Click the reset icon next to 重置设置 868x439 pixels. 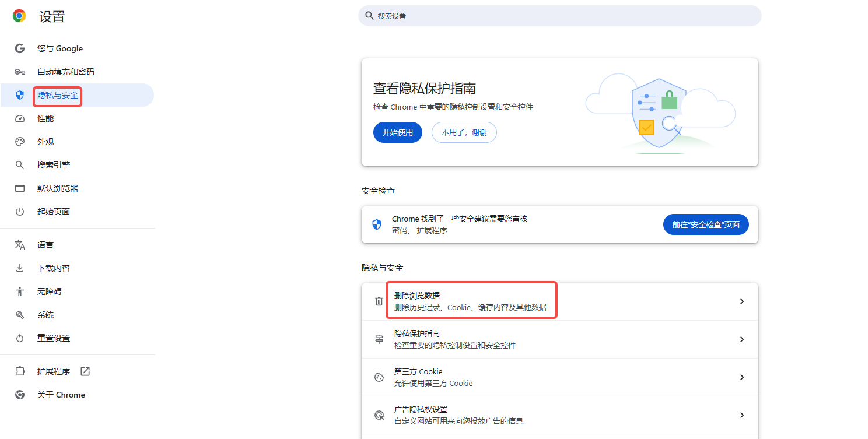click(x=19, y=338)
